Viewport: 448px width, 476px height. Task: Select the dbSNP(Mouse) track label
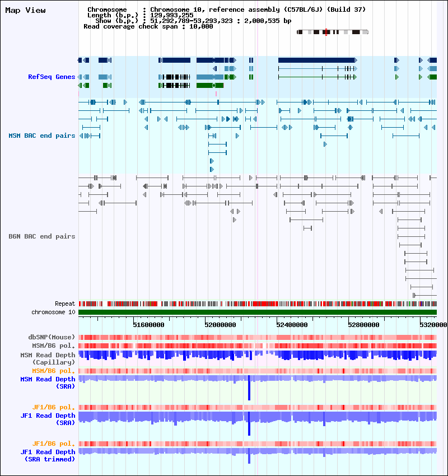[52, 337]
